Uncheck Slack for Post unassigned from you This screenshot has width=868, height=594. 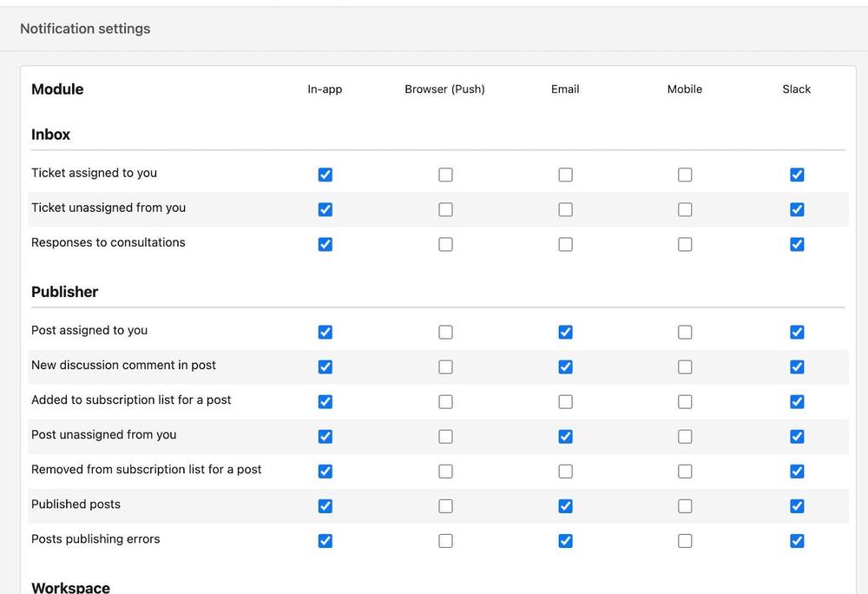[797, 437]
